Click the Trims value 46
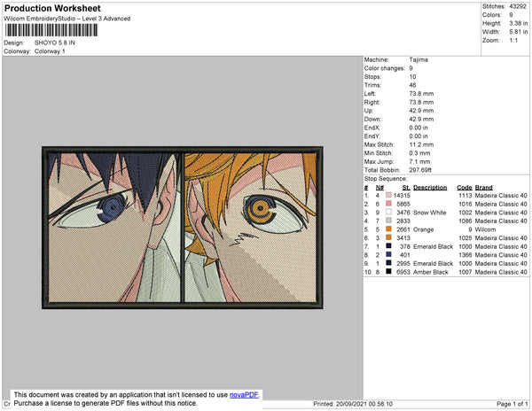The image size is (532, 411). coord(412,85)
